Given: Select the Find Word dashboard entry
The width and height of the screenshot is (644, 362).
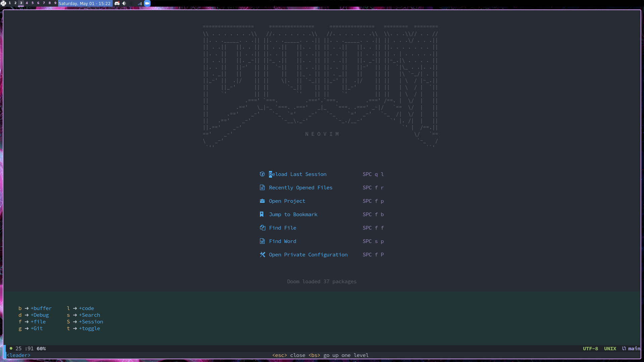Looking at the screenshot, I should [x=282, y=241].
